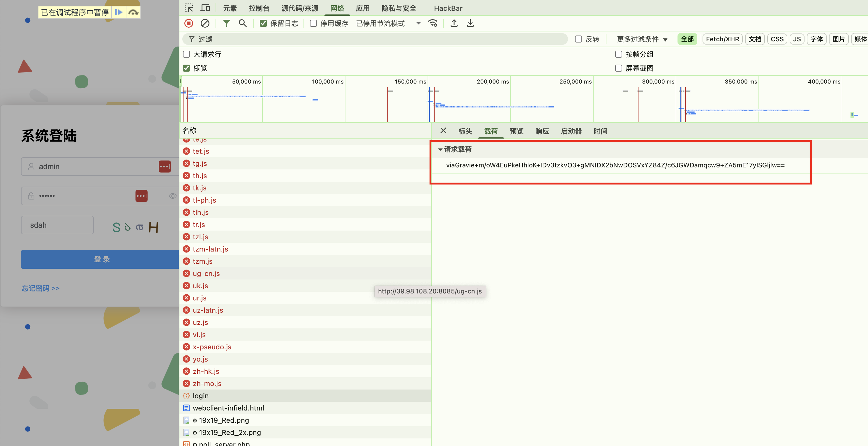Image resolution: width=868 pixels, height=446 pixels.
Task: Open network conditions wifi icon
Action: (x=433, y=23)
